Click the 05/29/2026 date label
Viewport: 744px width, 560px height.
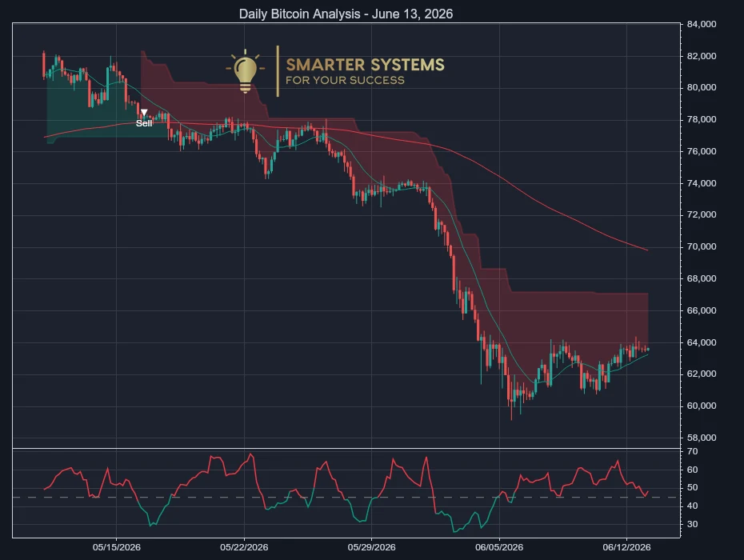click(x=371, y=547)
